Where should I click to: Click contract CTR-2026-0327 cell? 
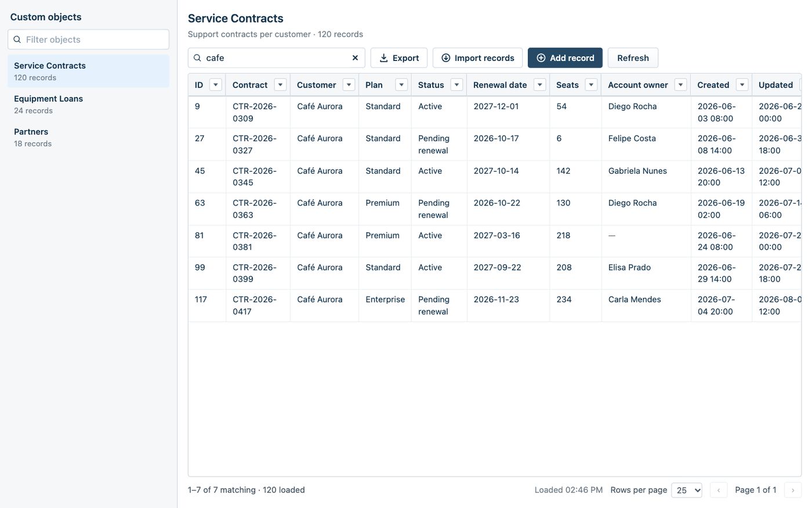258,144
